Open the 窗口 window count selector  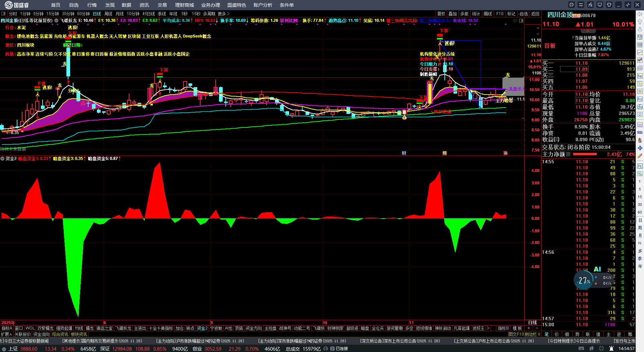point(19,328)
